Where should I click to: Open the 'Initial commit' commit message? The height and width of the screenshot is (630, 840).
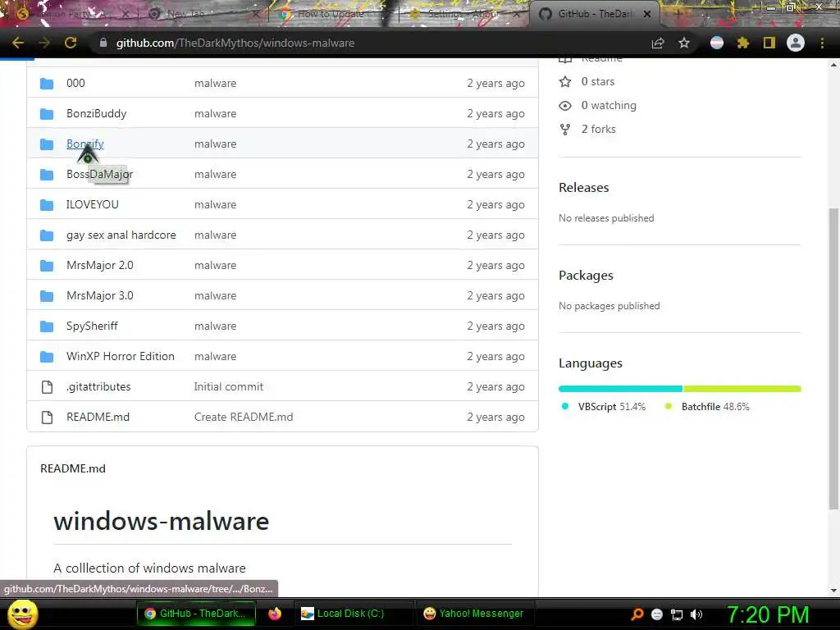point(228,387)
